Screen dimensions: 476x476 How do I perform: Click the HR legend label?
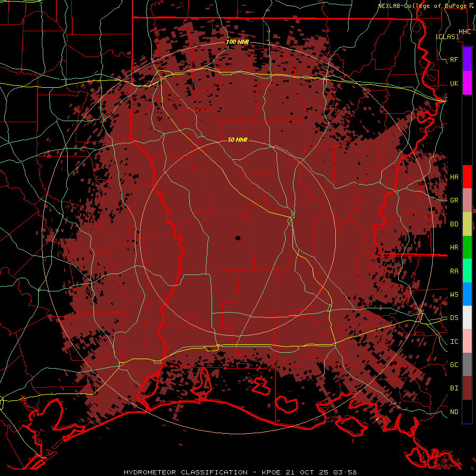pos(454,248)
